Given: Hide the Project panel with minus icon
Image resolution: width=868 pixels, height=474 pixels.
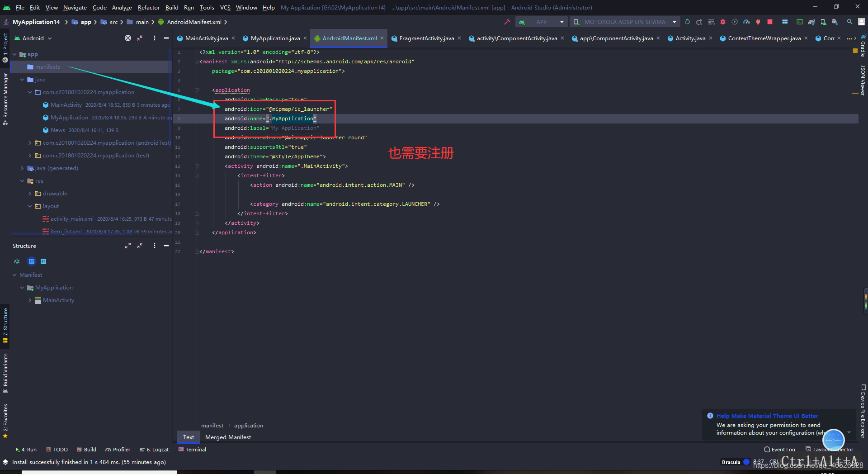Looking at the screenshot, I should pyautogui.click(x=166, y=38).
